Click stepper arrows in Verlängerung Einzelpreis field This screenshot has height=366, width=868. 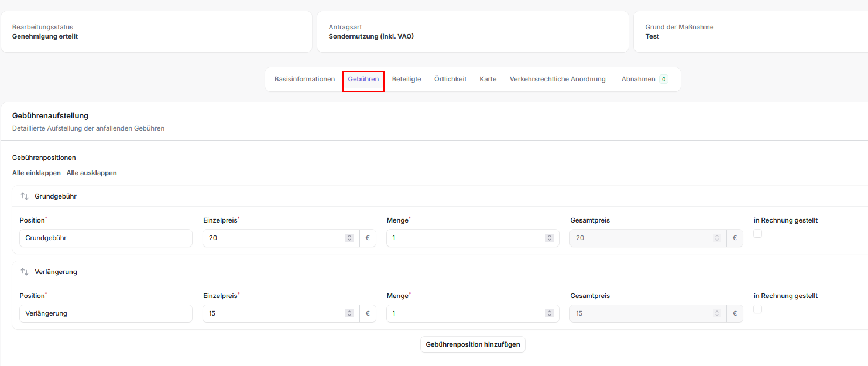[x=349, y=313]
